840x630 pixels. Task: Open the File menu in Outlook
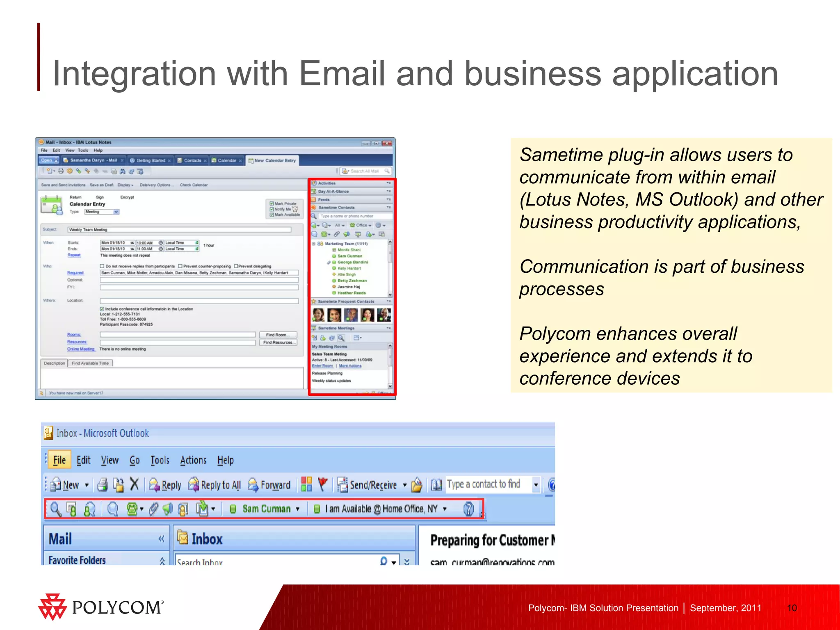[59, 460]
